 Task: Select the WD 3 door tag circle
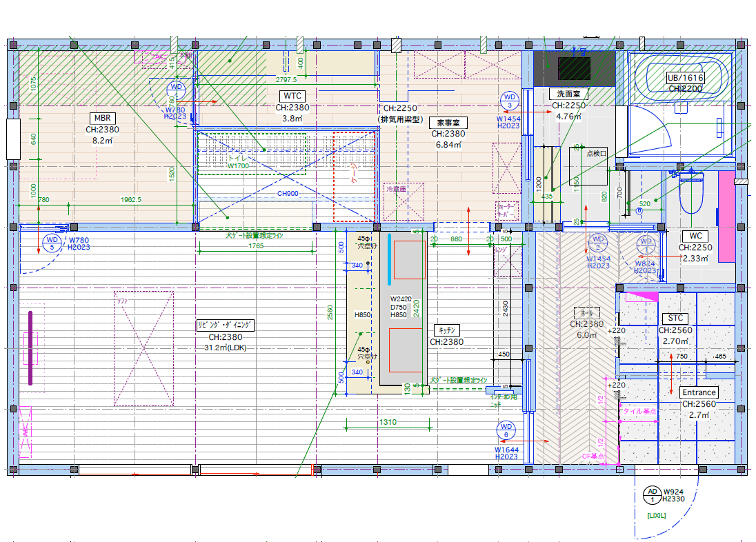(510, 101)
